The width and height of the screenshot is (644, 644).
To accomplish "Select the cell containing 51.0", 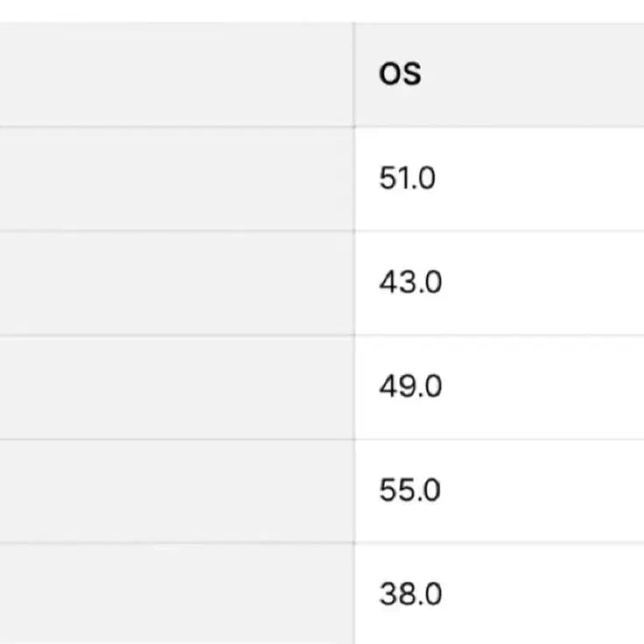I will pyautogui.click(x=407, y=179).
